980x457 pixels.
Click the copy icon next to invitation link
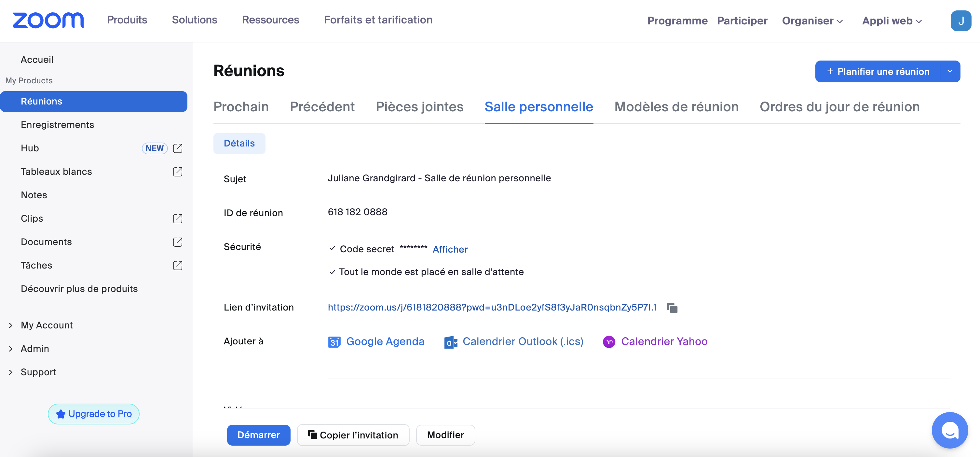point(672,308)
